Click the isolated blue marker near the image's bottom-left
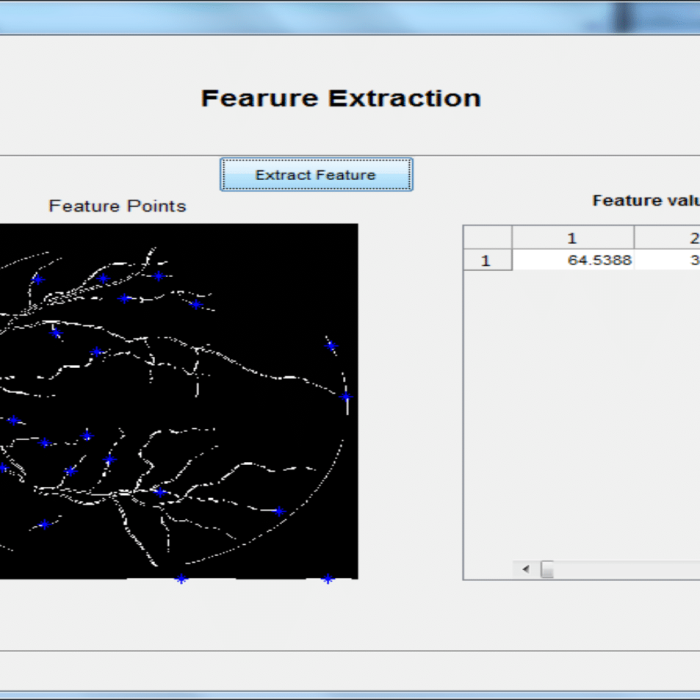Viewport: 700px width, 700px height. [x=45, y=523]
